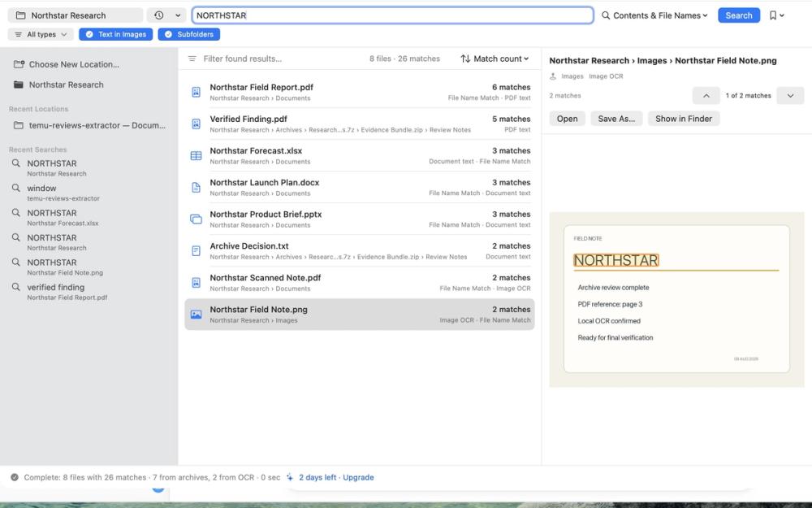Screen dimensions: 812x508
Task: Click the text file icon of Archive Decision.txt
Action: 196,251
